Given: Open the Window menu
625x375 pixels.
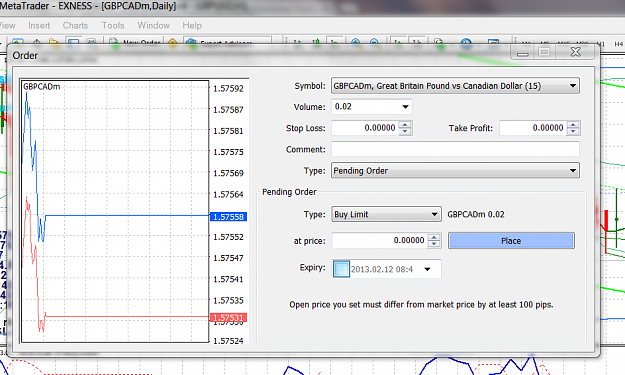Looking at the screenshot, I should coord(153,26).
